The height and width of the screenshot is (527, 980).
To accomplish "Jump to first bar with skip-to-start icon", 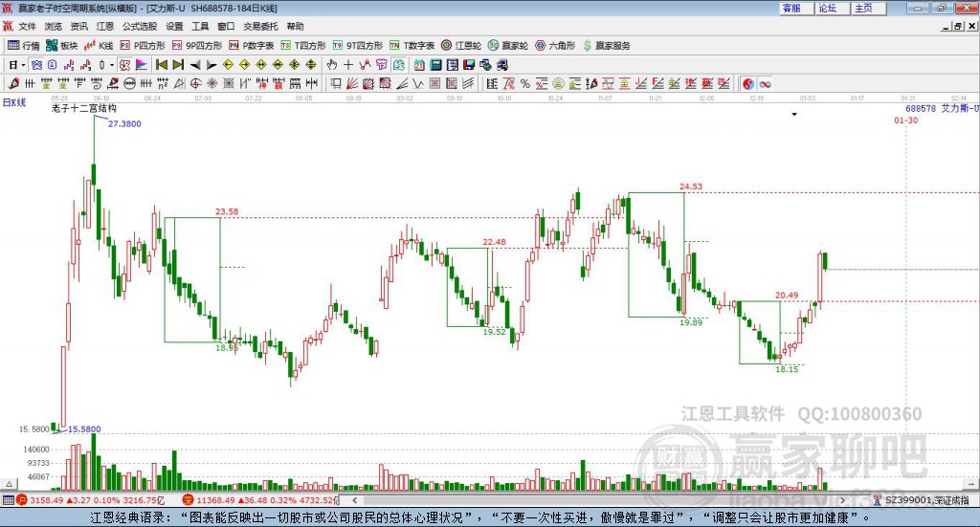I will tap(161, 65).
